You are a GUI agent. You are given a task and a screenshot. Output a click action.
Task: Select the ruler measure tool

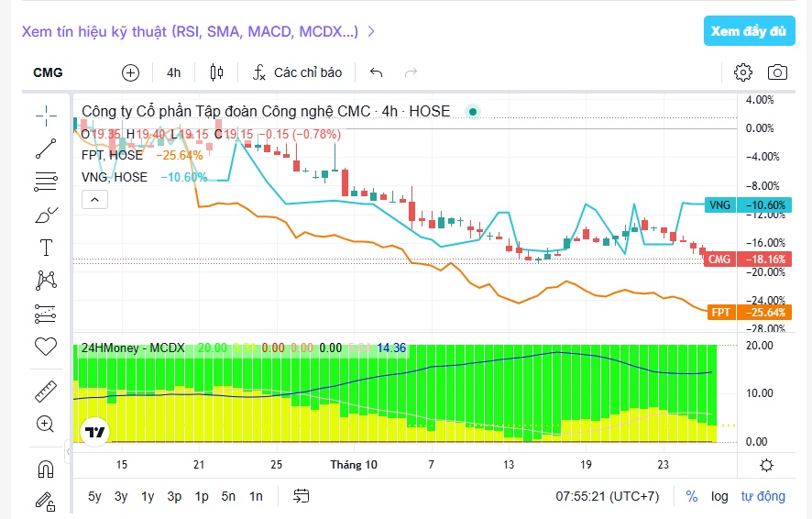46,392
